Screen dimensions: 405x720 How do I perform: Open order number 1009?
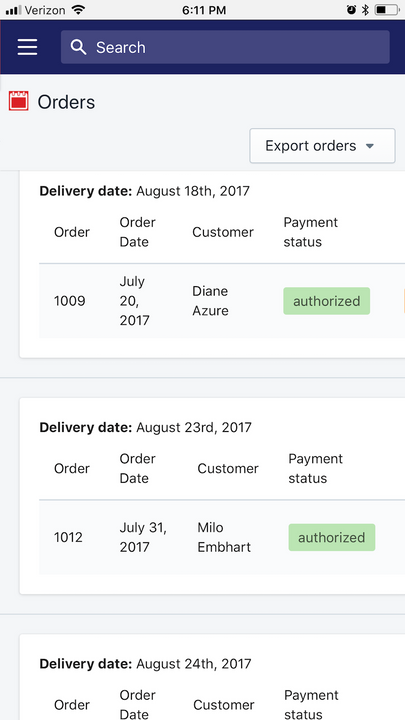(x=69, y=301)
